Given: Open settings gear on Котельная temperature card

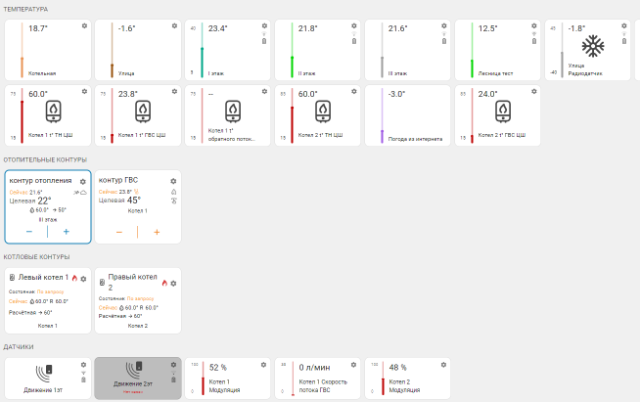Looking at the screenshot, I should pyautogui.click(x=84, y=25).
